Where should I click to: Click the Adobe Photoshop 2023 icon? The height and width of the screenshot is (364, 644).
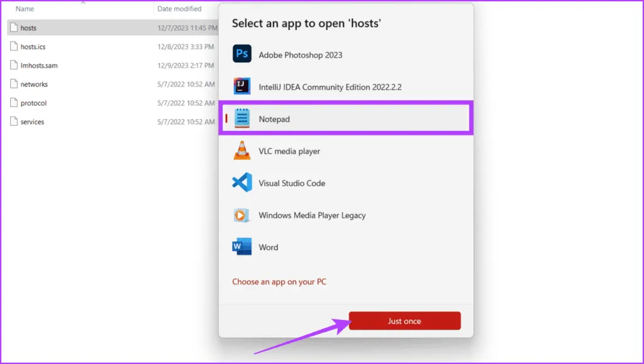click(x=242, y=54)
